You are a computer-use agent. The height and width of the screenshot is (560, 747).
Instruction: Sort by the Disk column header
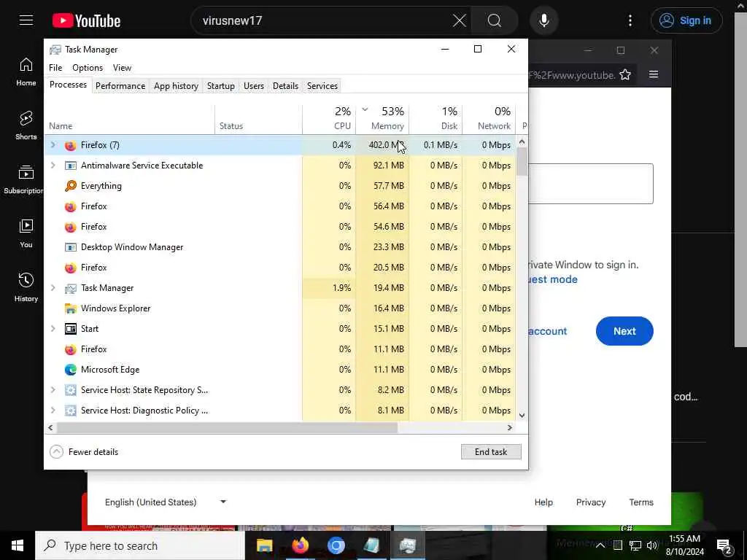[436, 119]
